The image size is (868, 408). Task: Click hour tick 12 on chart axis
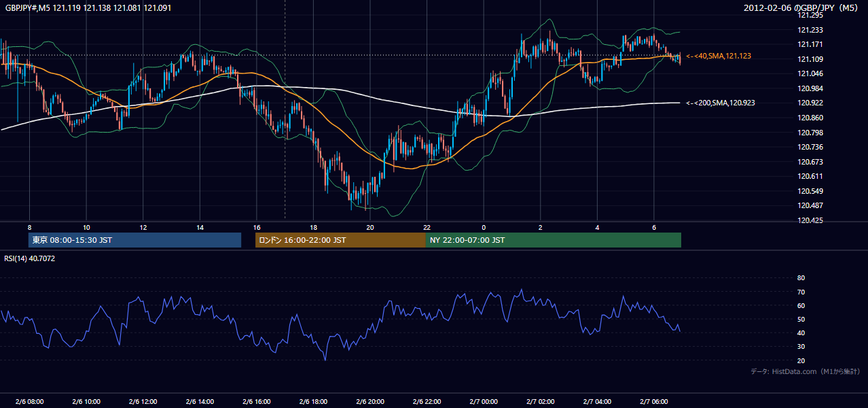143,227
